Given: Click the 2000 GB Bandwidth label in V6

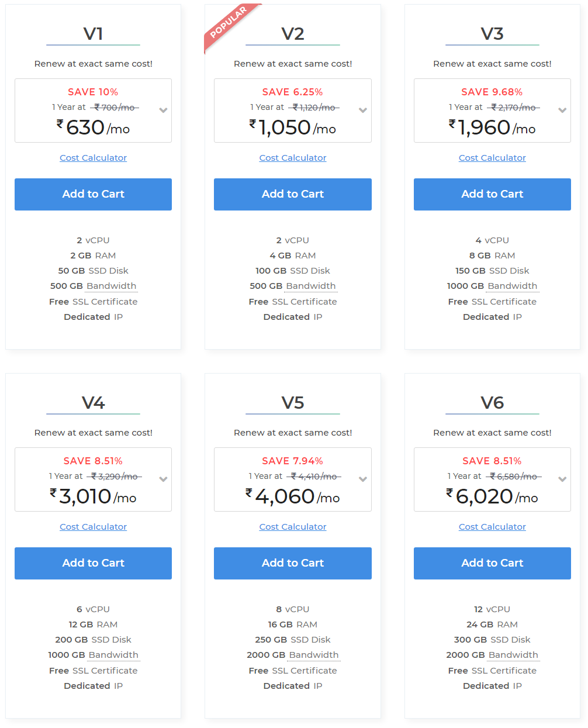Looking at the screenshot, I should (492, 655).
